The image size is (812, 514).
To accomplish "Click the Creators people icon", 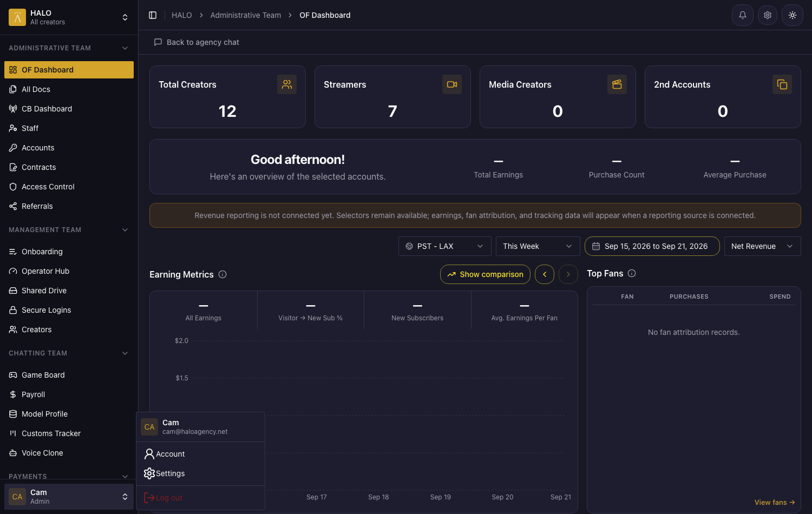I will coord(13,330).
